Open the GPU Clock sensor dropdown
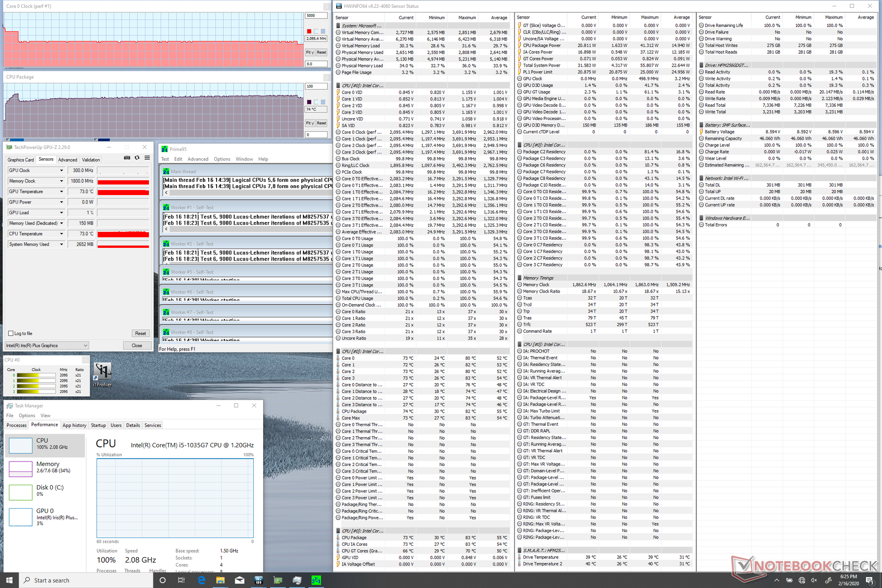Screen dimensions: 882x588 61,171
